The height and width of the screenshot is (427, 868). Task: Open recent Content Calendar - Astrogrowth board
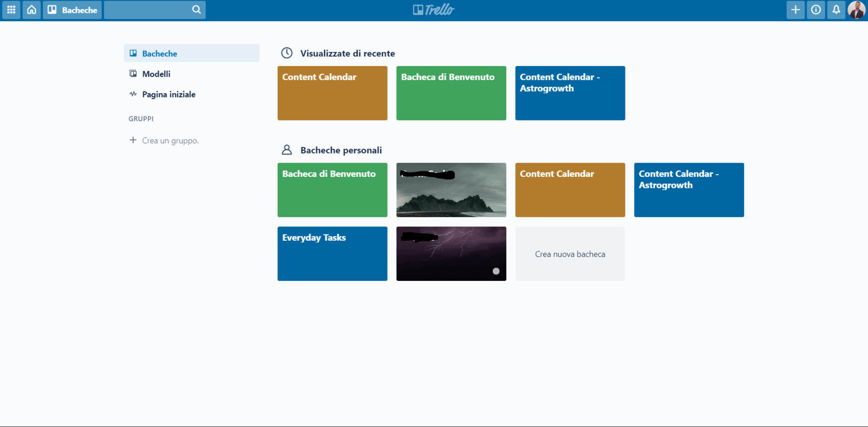tap(570, 93)
